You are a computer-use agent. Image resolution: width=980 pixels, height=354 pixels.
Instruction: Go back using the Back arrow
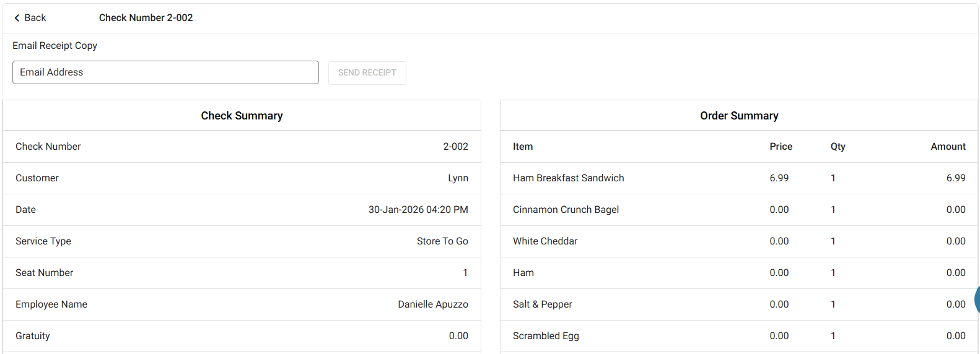30,18
